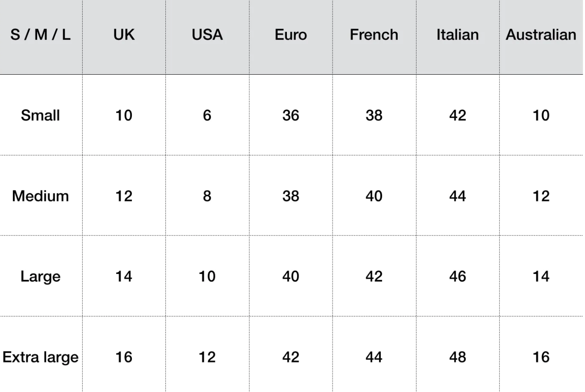Click the Small row label

(41, 115)
